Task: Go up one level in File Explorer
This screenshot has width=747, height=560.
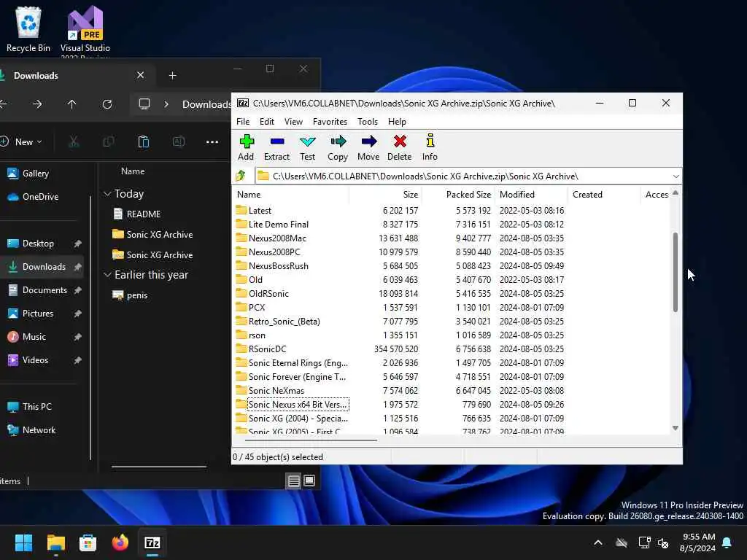Action: 72,104
